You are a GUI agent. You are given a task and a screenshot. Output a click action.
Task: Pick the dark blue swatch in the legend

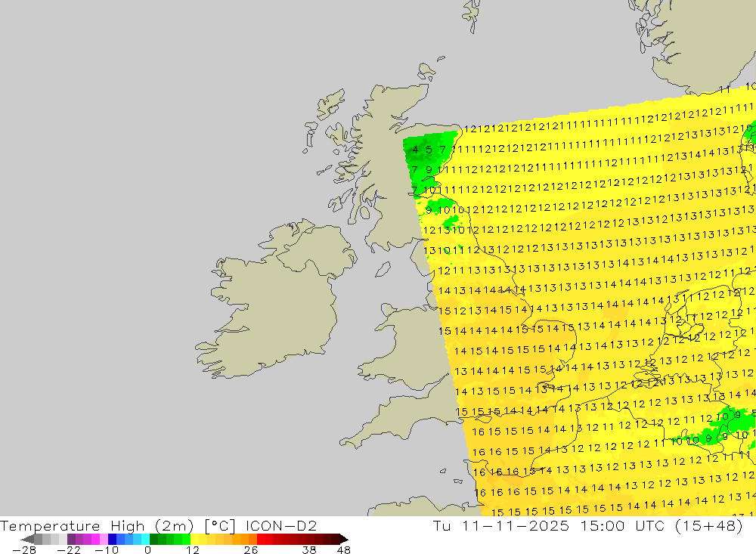click(x=113, y=539)
